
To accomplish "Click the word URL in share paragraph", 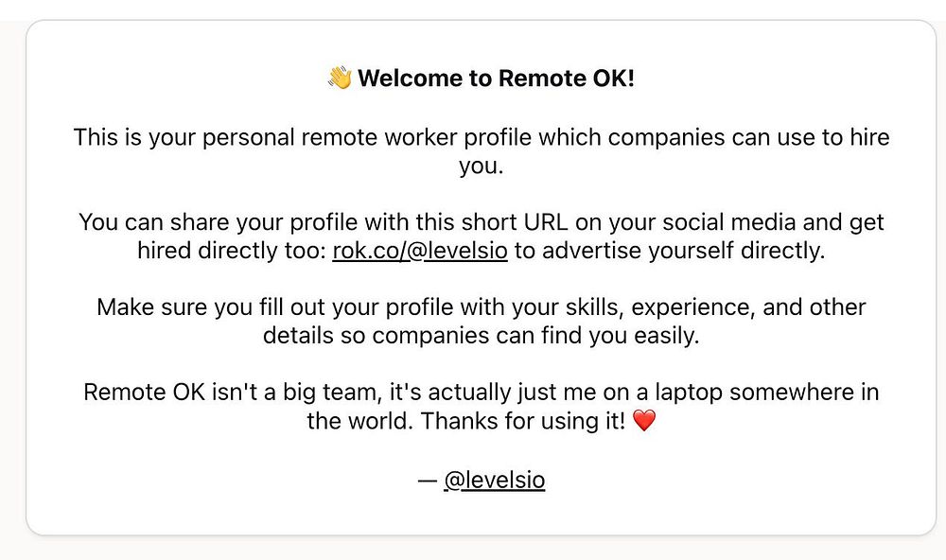I will 546,222.
